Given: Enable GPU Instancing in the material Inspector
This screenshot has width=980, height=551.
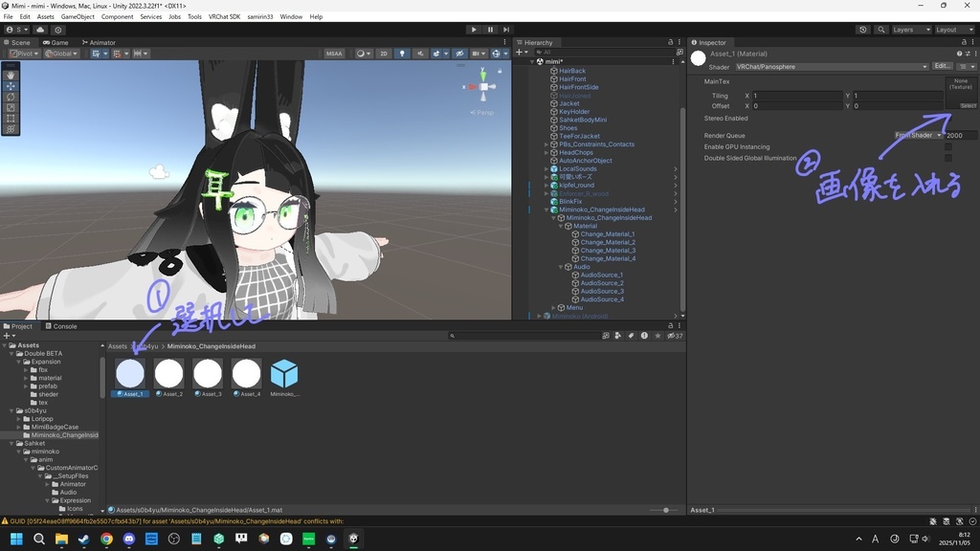Looking at the screenshot, I should pyautogui.click(x=948, y=147).
